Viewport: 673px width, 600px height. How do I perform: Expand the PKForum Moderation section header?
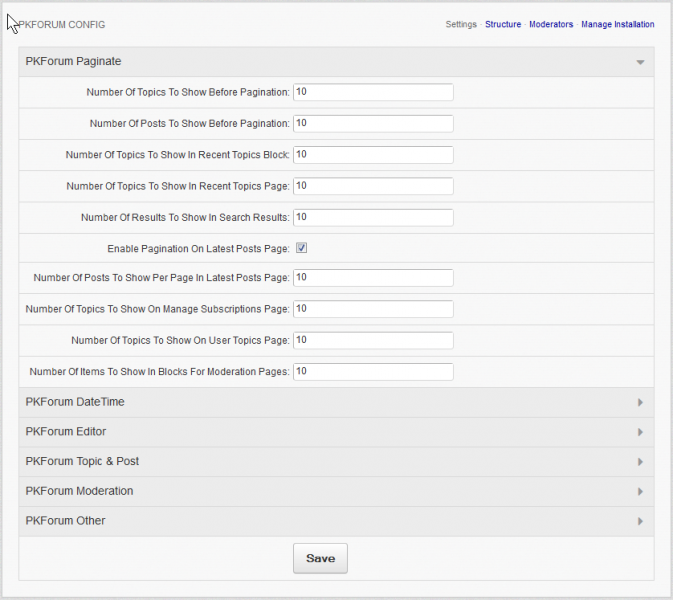[x=336, y=491]
